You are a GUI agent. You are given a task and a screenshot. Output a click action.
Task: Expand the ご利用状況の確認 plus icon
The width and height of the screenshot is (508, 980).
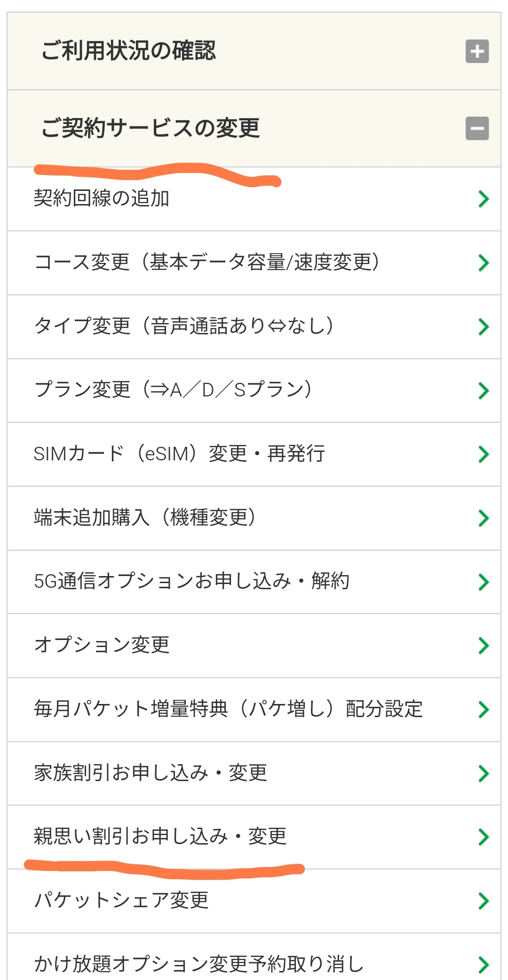coord(477,51)
